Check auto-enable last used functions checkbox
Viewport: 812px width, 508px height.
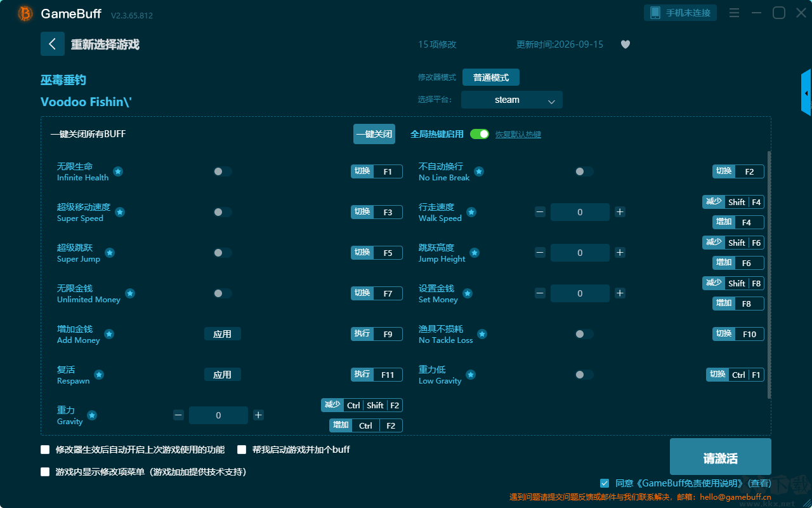coord(45,450)
